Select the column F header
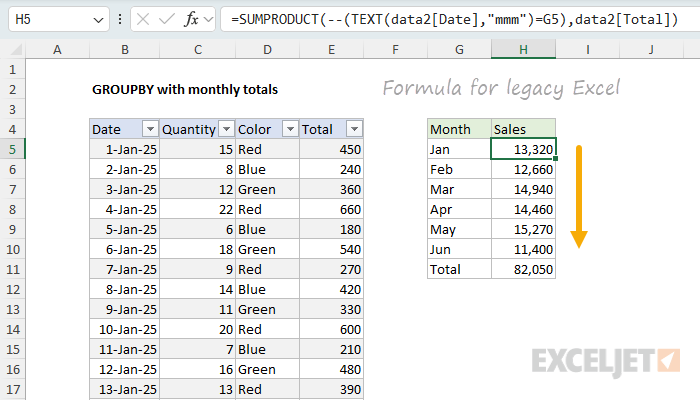700x400 pixels. point(395,49)
